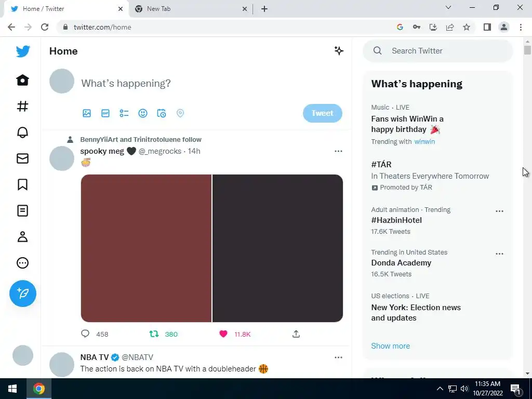Image resolution: width=532 pixels, height=399 pixels.
Task: Click the Tweet button
Action: click(x=322, y=113)
